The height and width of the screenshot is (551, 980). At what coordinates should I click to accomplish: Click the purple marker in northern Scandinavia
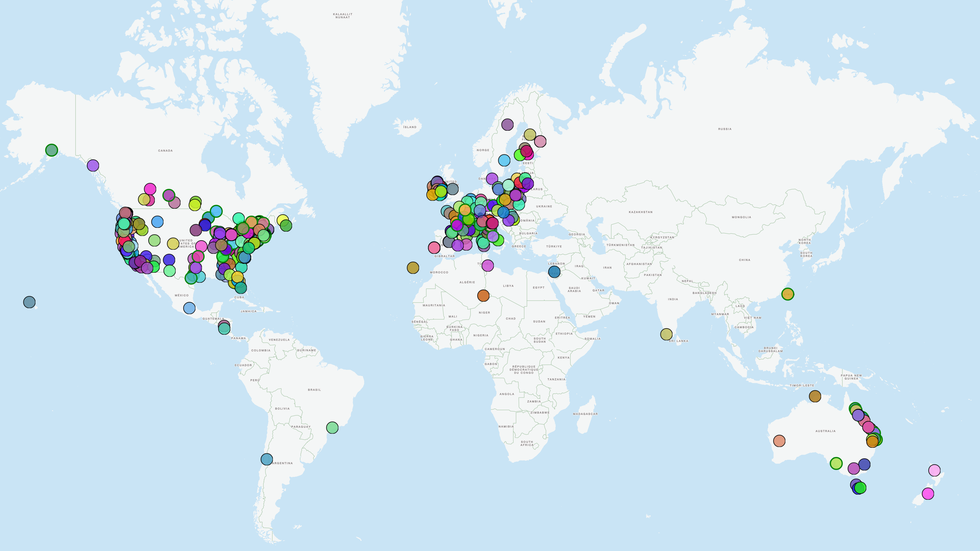point(507,124)
